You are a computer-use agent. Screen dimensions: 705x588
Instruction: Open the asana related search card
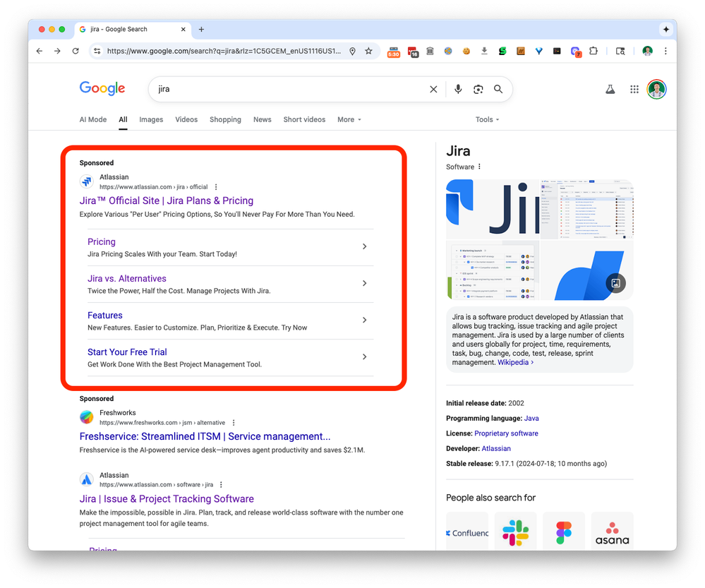[x=612, y=532]
